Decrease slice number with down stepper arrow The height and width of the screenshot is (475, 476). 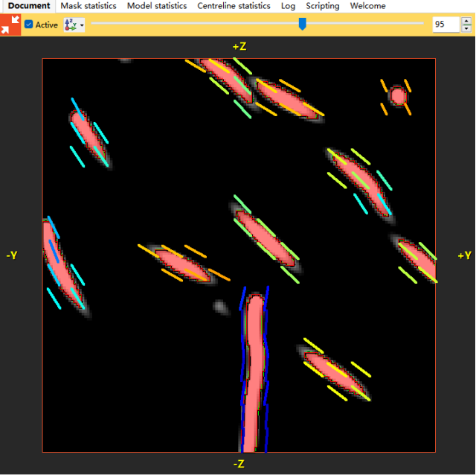pos(466,28)
